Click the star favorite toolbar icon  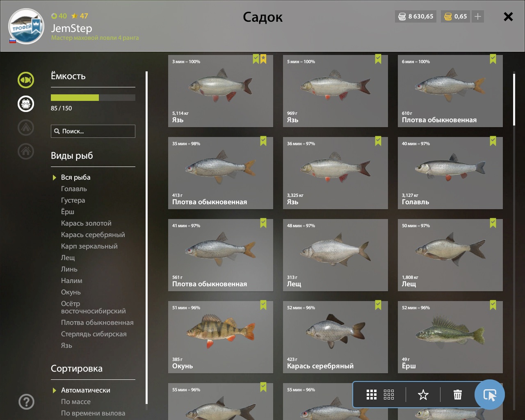pos(423,395)
